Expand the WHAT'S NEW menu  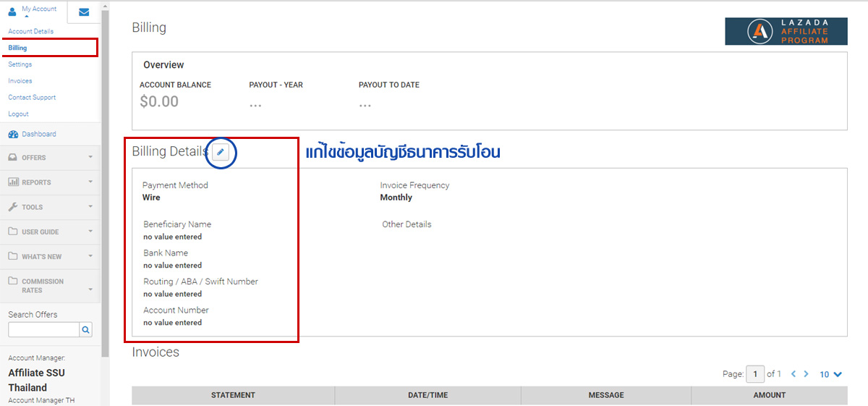tap(50, 256)
